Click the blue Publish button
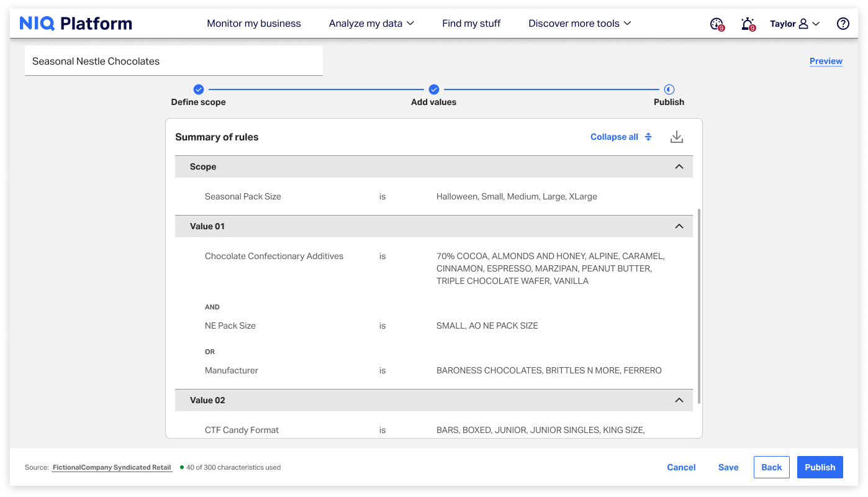Image resolution: width=868 pixels, height=497 pixels. (x=820, y=467)
